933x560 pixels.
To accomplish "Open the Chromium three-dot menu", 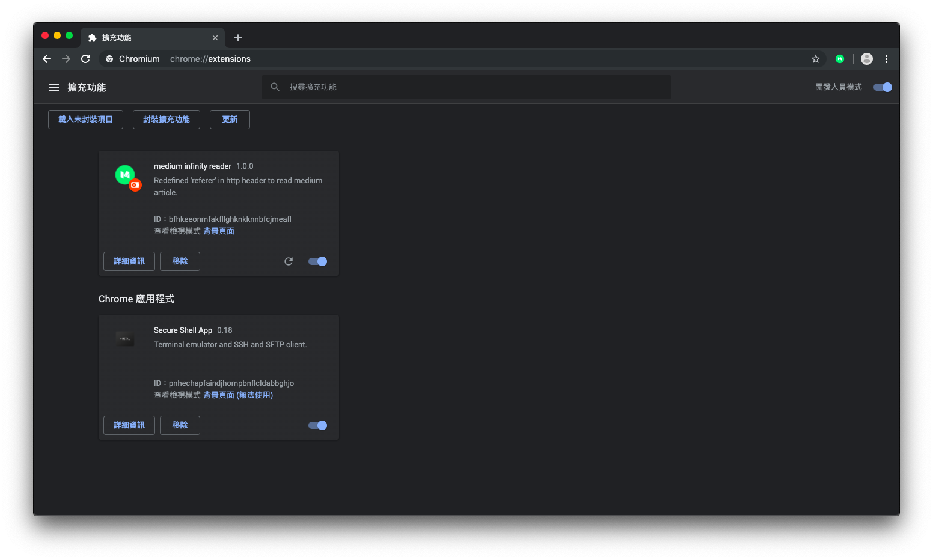I will (x=886, y=59).
